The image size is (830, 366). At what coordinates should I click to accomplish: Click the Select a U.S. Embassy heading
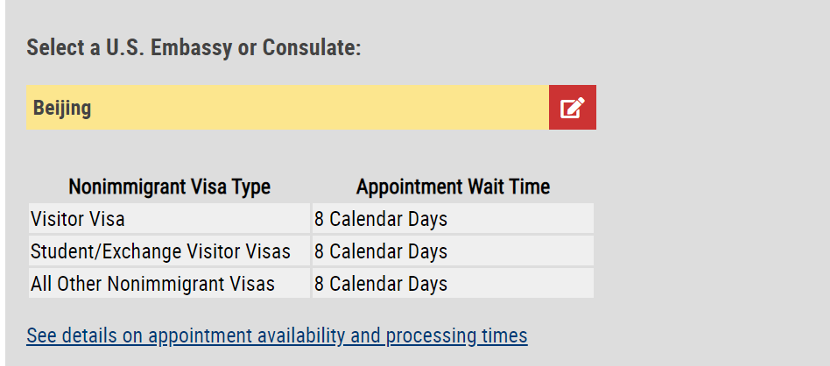194,48
